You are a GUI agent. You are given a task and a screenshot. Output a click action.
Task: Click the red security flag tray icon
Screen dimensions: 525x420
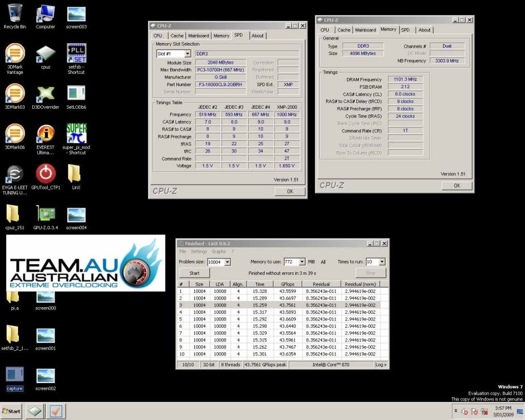click(x=474, y=412)
